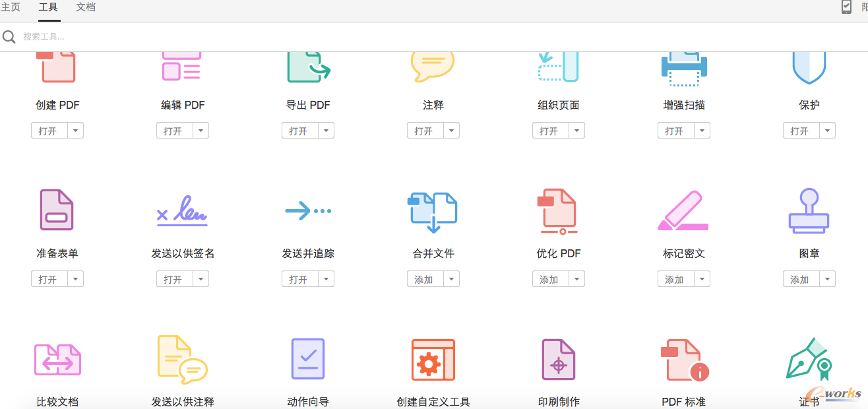Click the 动作向导 label
The width and height of the screenshot is (868, 409).
pos(308,402)
